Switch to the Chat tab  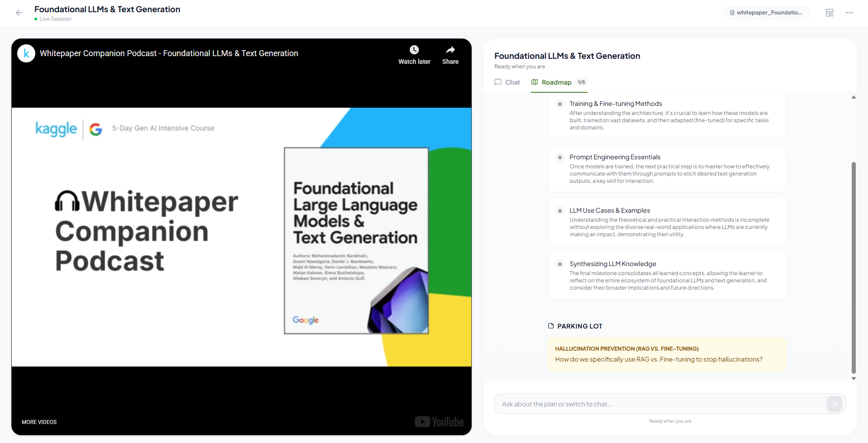coord(507,82)
